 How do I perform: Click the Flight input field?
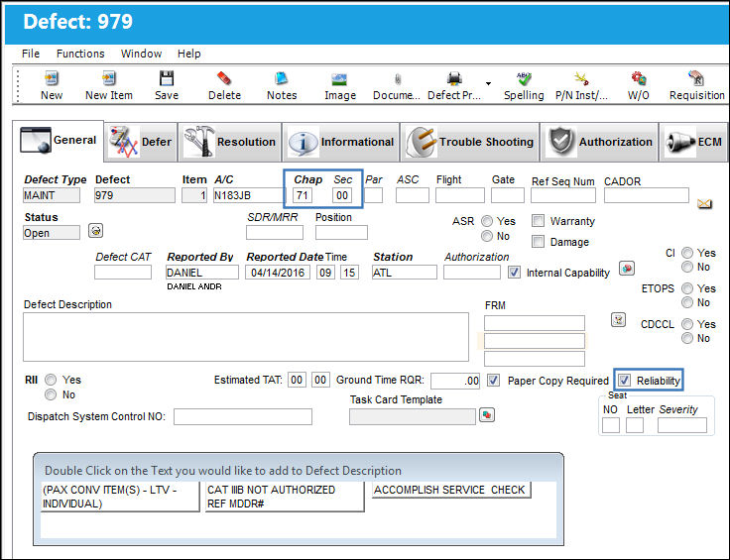point(460,195)
